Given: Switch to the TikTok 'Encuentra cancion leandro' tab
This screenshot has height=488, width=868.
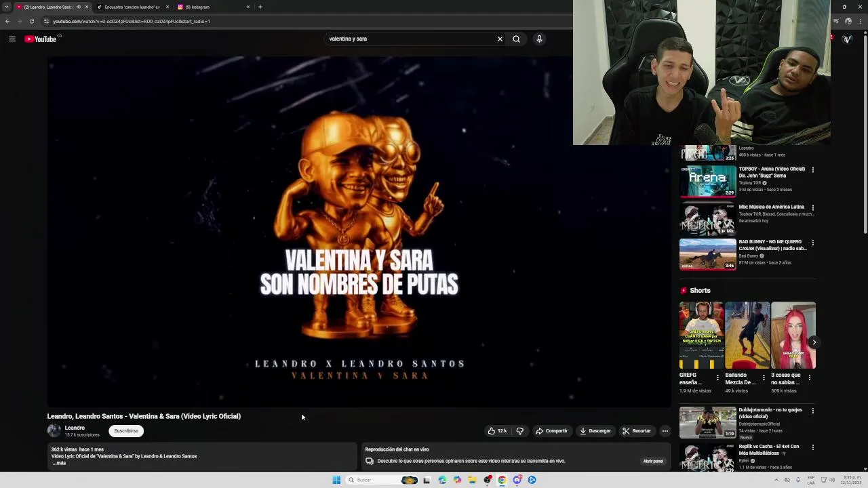Looking at the screenshot, I should pos(132,7).
